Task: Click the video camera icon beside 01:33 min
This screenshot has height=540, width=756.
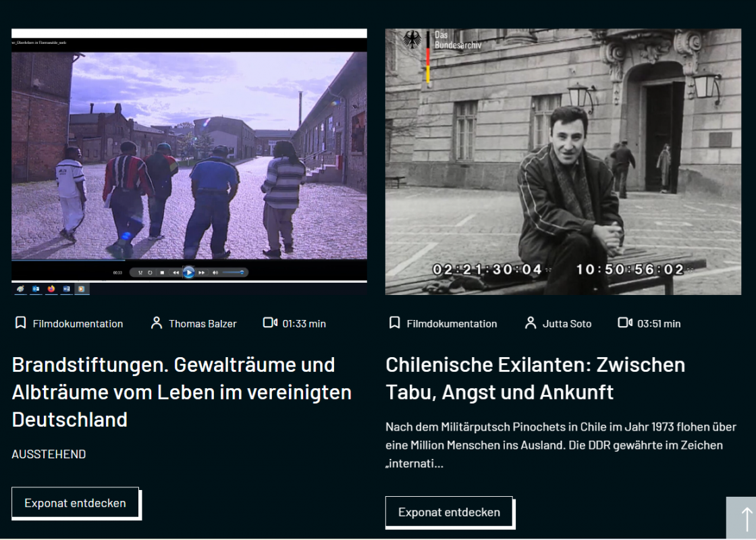Action: 270,323
